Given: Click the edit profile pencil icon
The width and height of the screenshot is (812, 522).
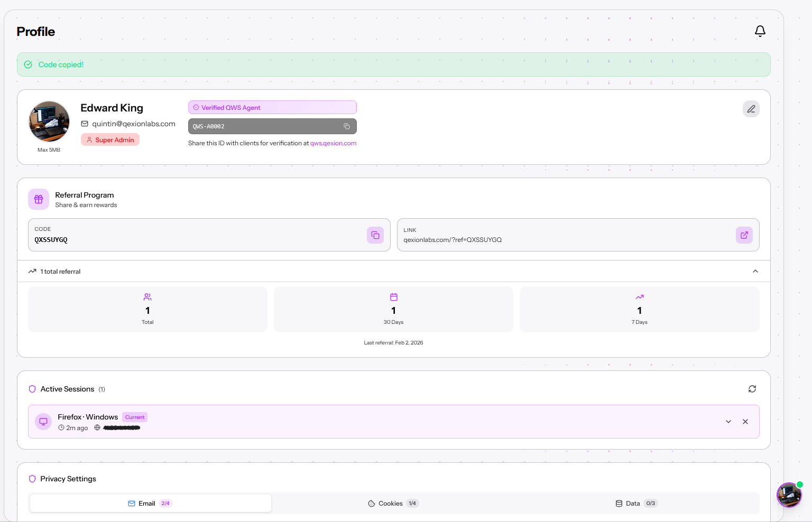Looking at the screenshot, I should (x=751, y=108).
